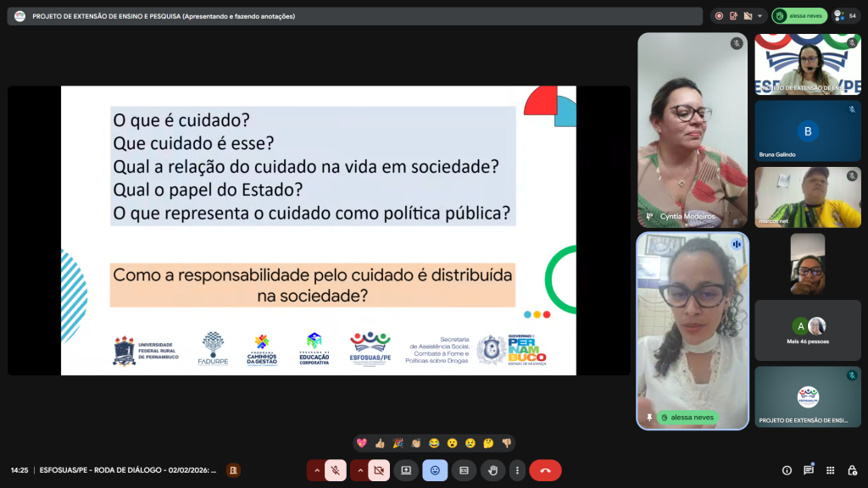Open the participants list showing 54
The height and width of the screenshot is (488, 868).
click(844, 15)
